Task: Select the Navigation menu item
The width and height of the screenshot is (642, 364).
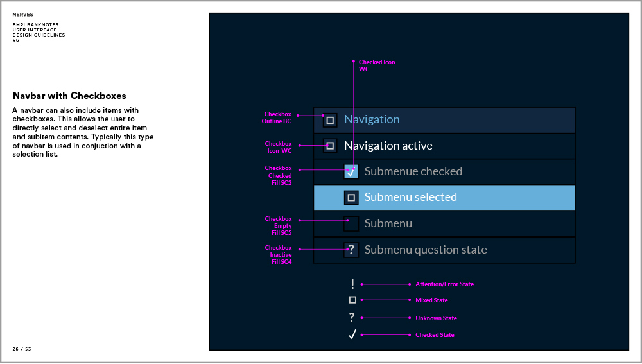Action: point(372,119)
